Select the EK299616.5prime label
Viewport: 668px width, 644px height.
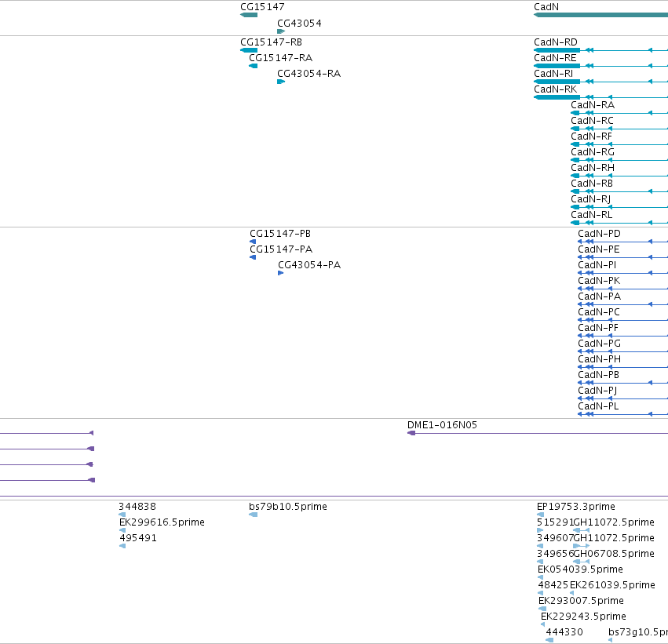click(x=162, y=522)
